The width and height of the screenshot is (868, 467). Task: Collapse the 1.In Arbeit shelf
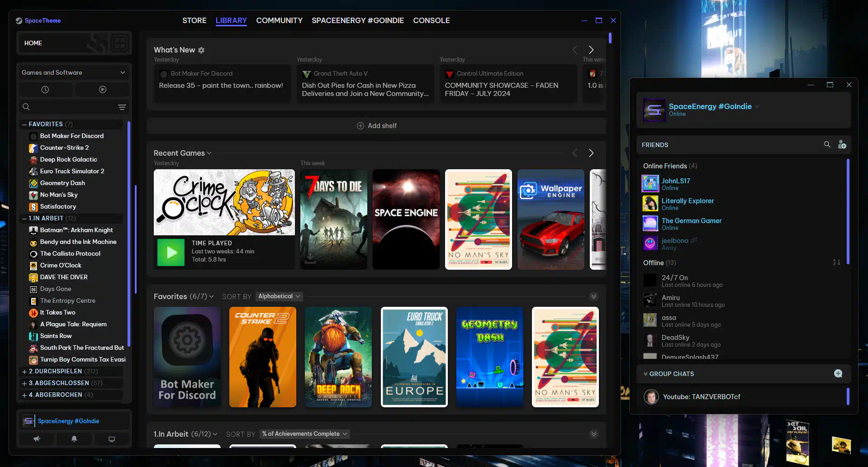[594, 434]
